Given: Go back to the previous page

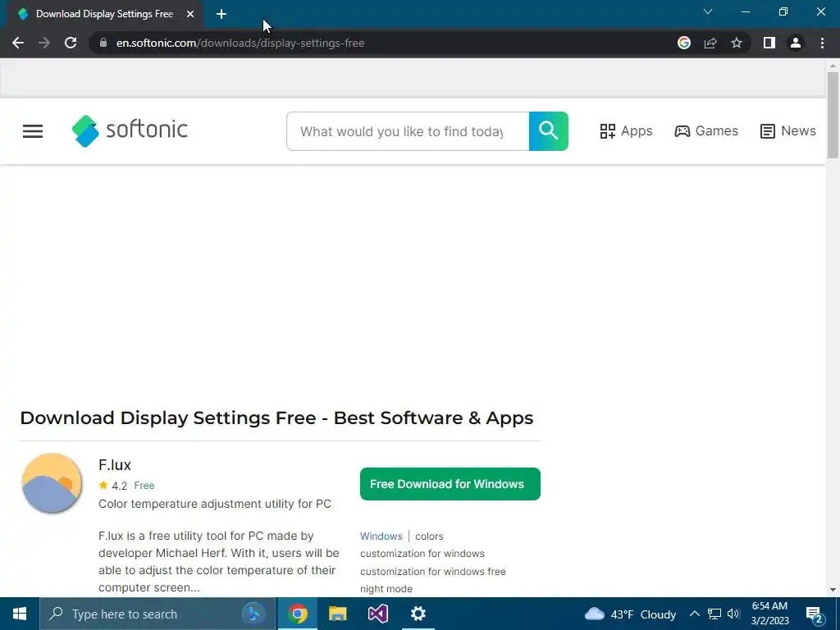Looking at the screenshot, I should click(x=18, y=43).
